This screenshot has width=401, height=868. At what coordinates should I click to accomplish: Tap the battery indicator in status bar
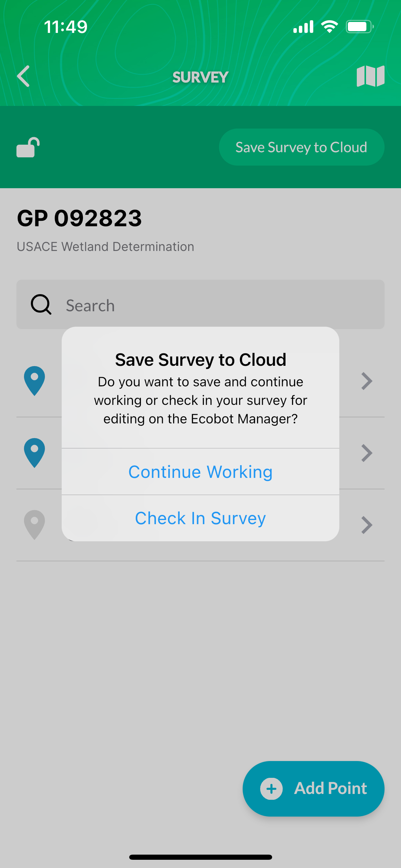point(359,27)
